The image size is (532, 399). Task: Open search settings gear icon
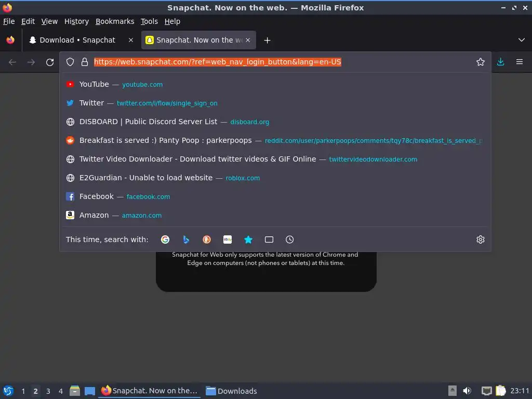[481, 240]
